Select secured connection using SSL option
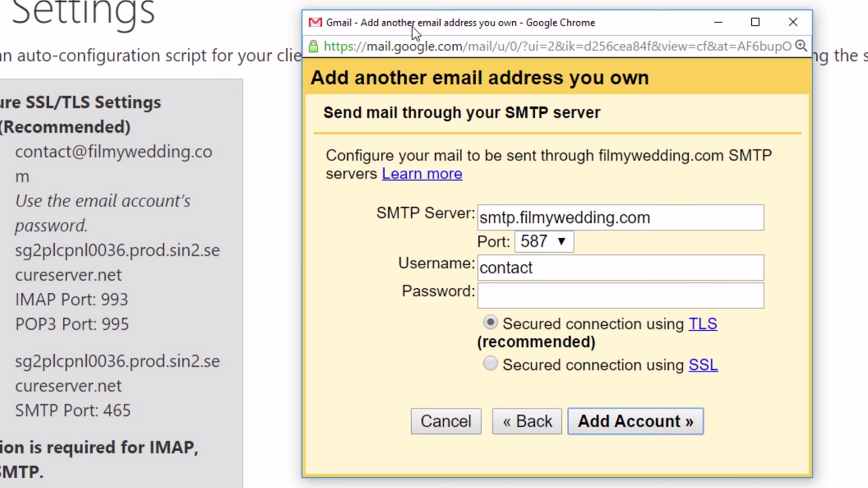 (490, 363)
